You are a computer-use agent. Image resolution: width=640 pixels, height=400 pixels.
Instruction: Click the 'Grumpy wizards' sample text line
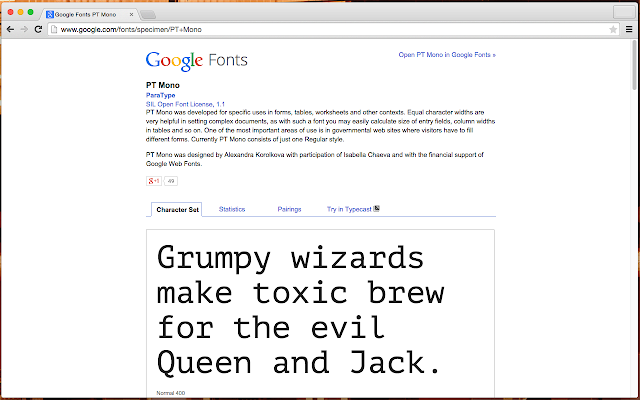[291, 259]
